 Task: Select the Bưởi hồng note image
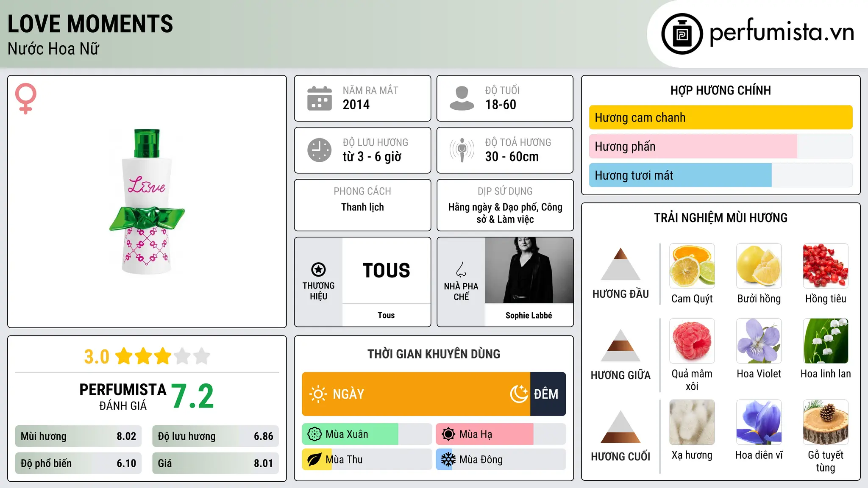click(759, 266)
